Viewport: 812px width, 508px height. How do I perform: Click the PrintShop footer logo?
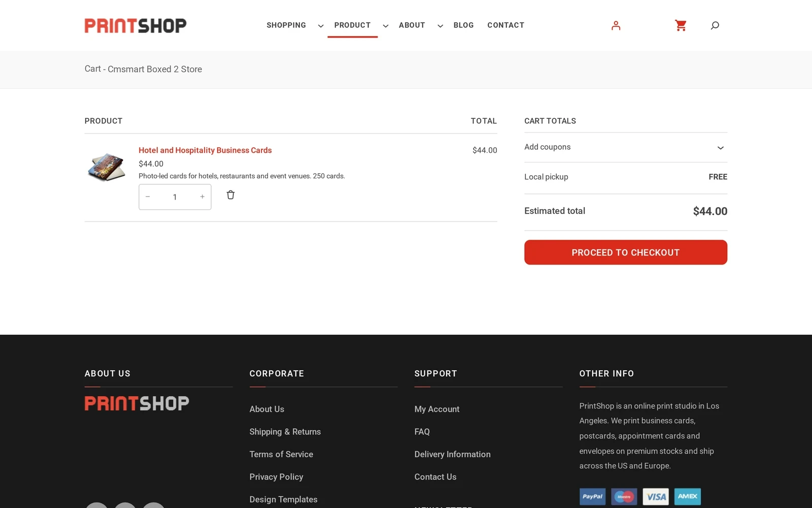click(x=137, y=403)
